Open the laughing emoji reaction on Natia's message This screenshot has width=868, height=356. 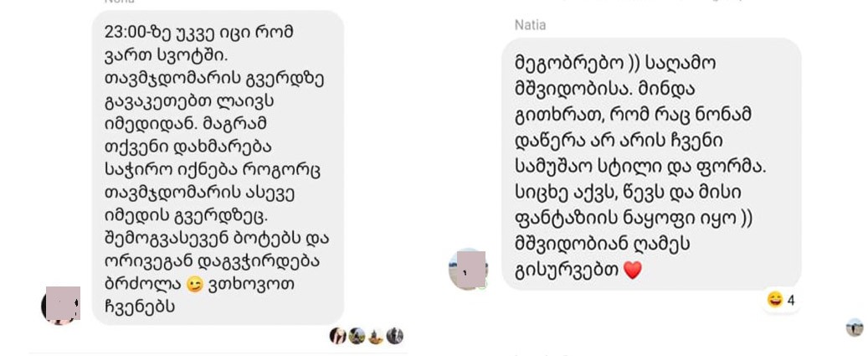774,300
